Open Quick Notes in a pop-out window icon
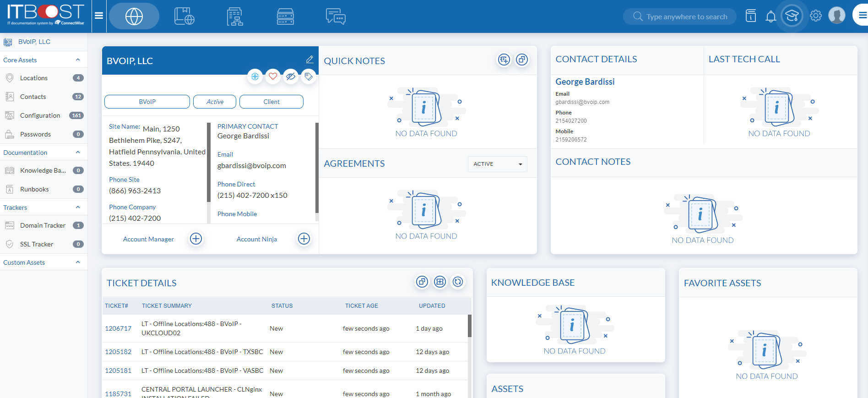 (522, 60)
